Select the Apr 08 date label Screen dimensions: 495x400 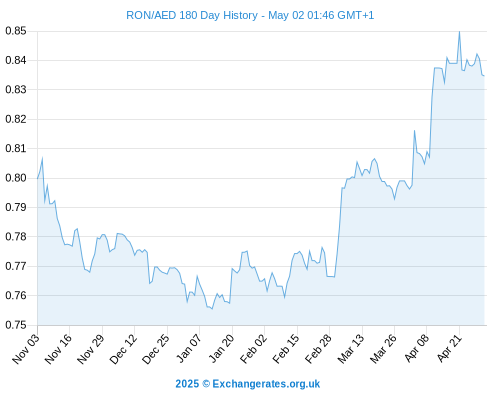click(x=416, y=348)
